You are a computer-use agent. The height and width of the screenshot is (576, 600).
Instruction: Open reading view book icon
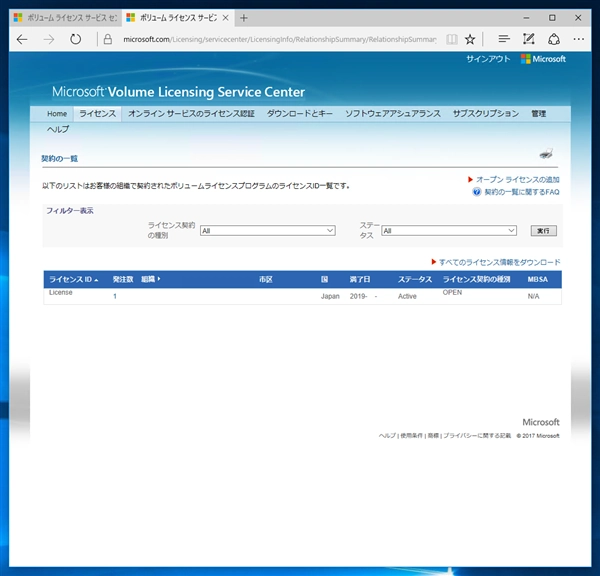pyautogui.click(x=452, y=39)
